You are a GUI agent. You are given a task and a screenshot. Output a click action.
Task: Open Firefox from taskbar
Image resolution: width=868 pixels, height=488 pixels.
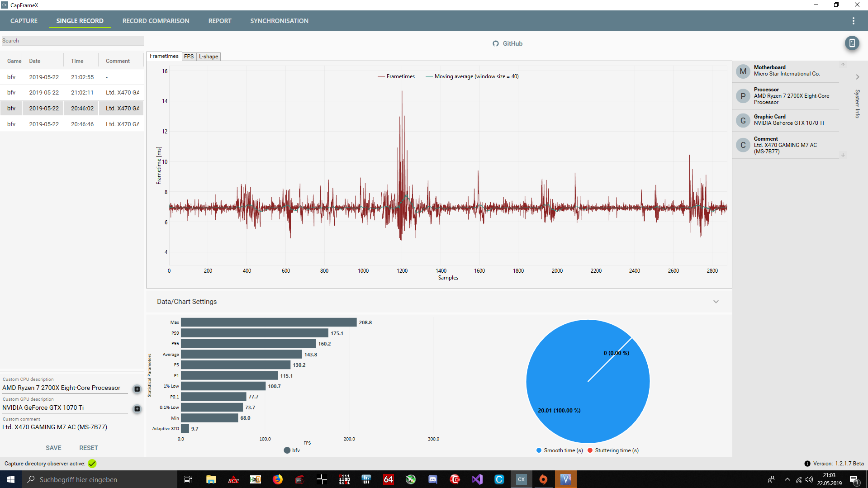click(277, 479)
